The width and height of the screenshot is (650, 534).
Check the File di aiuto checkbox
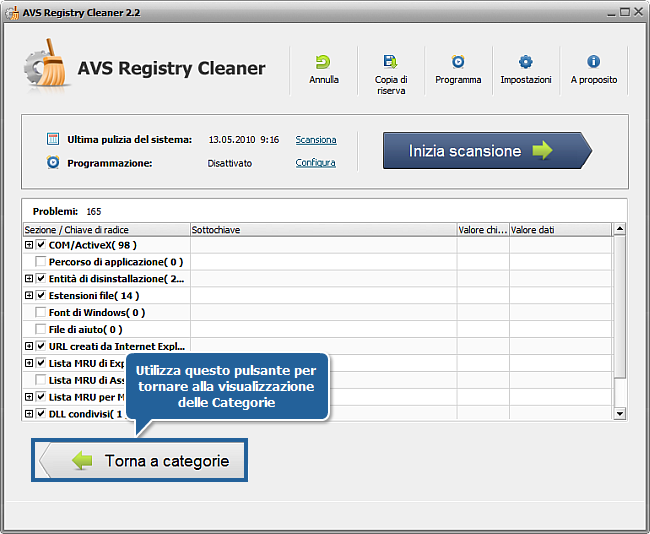(41, 329)
